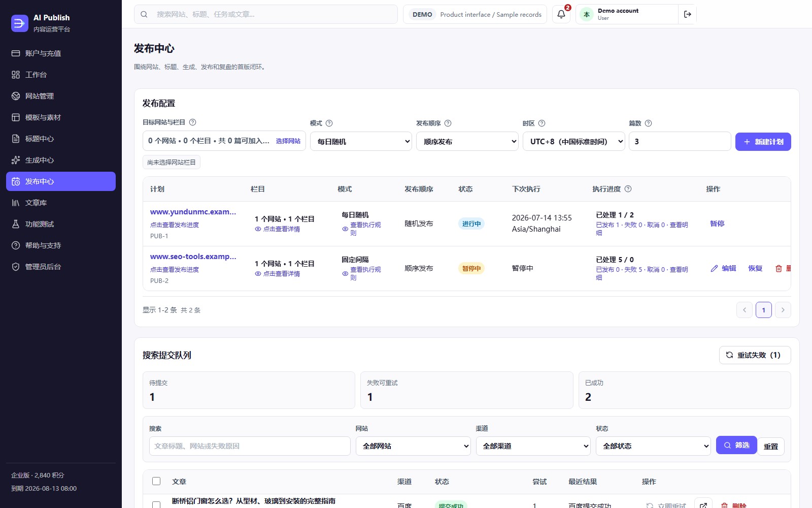Image resolution: width=812 pixels, height=508 pixels.
Task: Click the help icon next to 模式 label
Action: [x=329, y=123]
